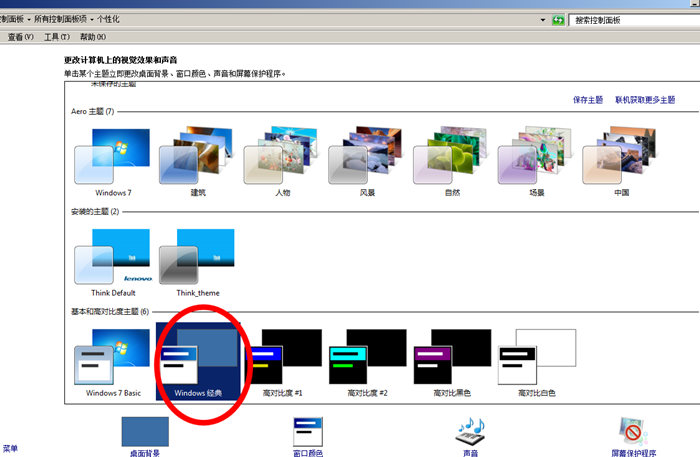Apply the Windows 7 Basic theme

click(x=112, y=362)
